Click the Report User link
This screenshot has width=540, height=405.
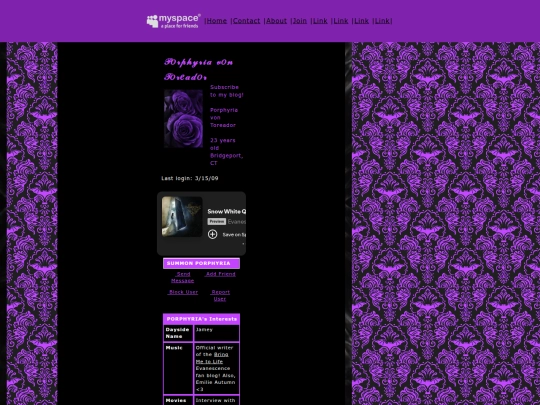tap(220, 295)
